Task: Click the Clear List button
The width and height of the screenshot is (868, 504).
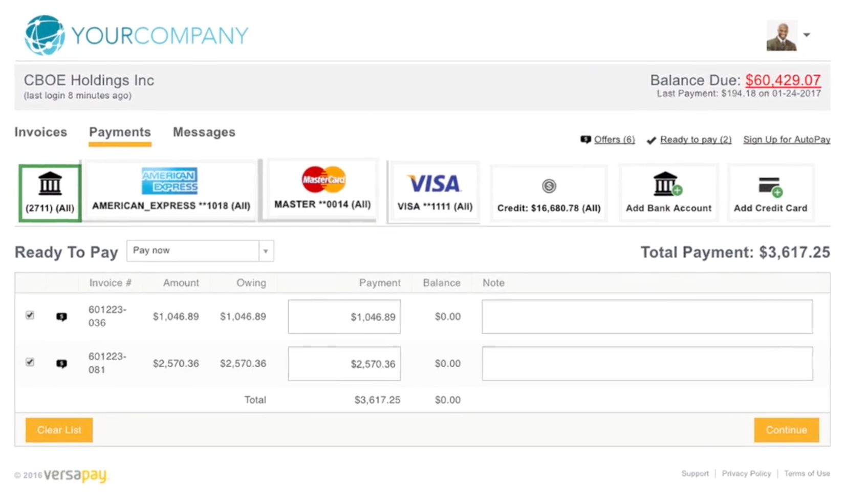Action: pyautogui.click(x=59, y=430)
